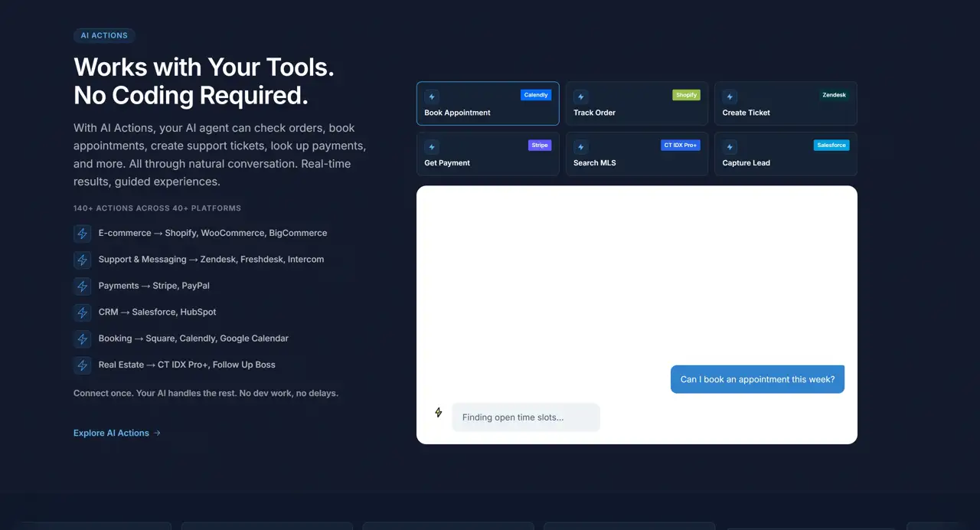The image size is (980, 530).
Task: Click the Payments row lightning icon
Action: [x=83, y=286]
